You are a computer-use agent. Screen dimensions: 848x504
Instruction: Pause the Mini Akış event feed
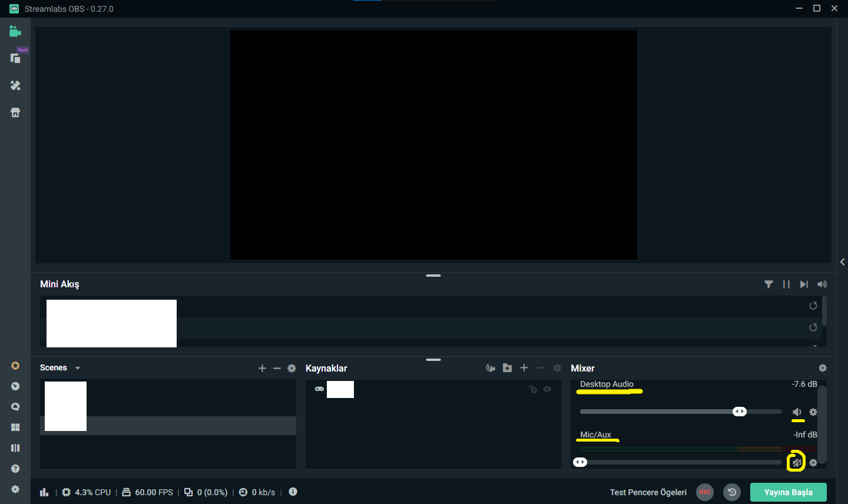pyautogui.click(x=786, y=284)
